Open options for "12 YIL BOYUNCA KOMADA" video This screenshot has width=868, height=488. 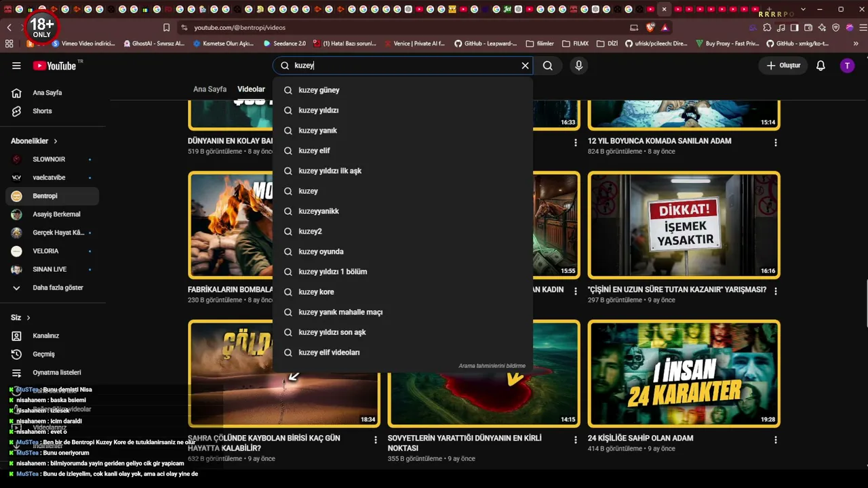point(776,143)
